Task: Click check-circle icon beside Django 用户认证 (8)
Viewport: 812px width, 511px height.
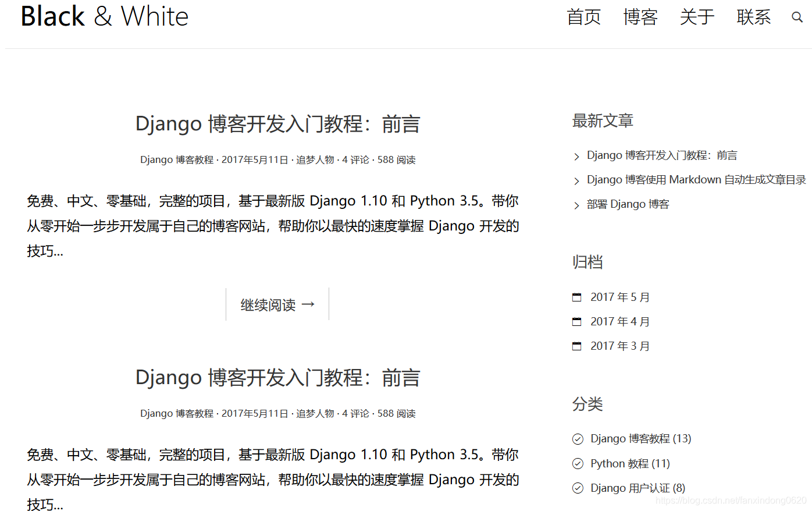Action: coord(578,488)
